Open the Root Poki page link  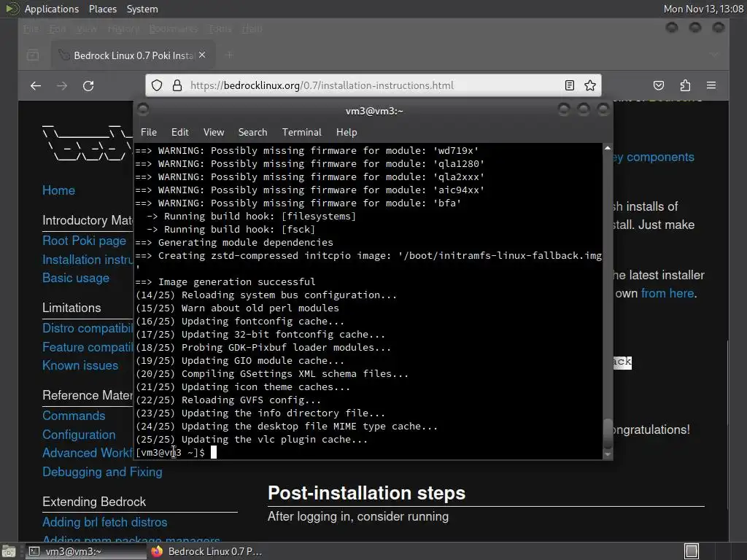[x=85, y=241]
